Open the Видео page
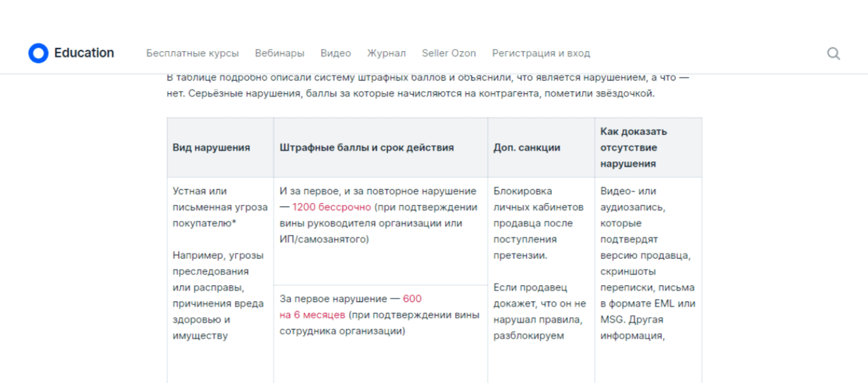 click(336, 54)
